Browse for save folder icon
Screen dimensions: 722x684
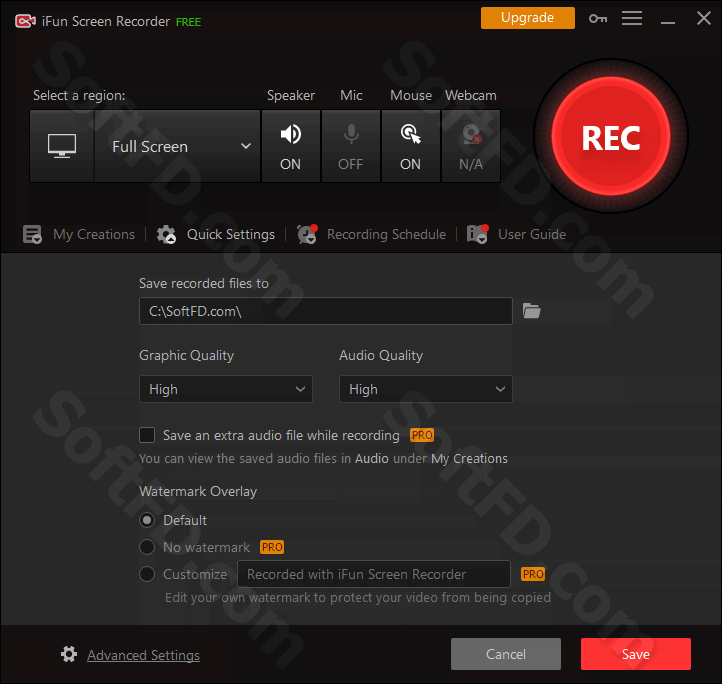[x=531, y=311]
